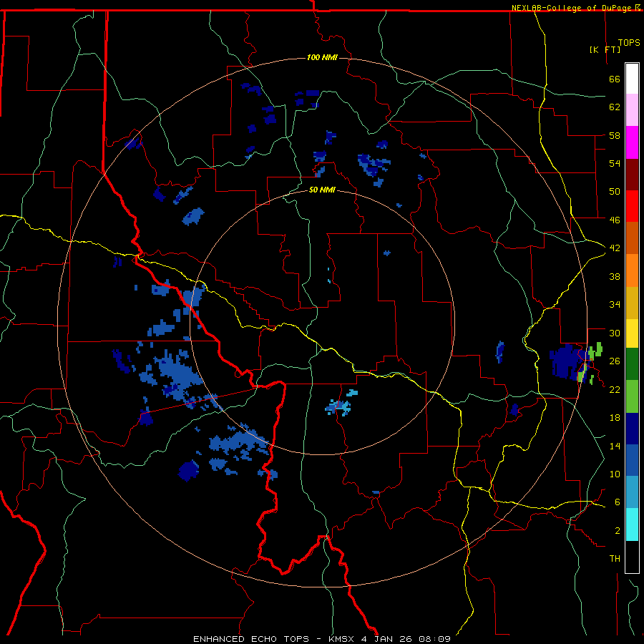Choose the light orange legend band

click(632, 270)
